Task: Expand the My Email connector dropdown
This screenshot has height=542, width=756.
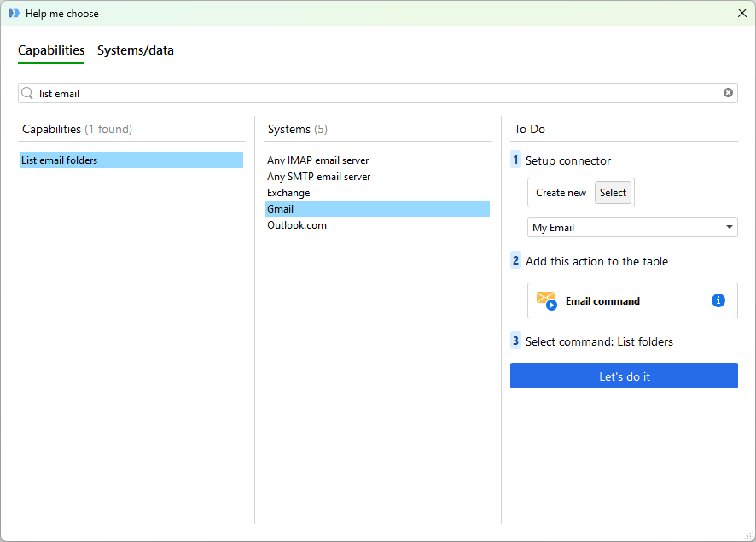Action: tap(729, 228)
